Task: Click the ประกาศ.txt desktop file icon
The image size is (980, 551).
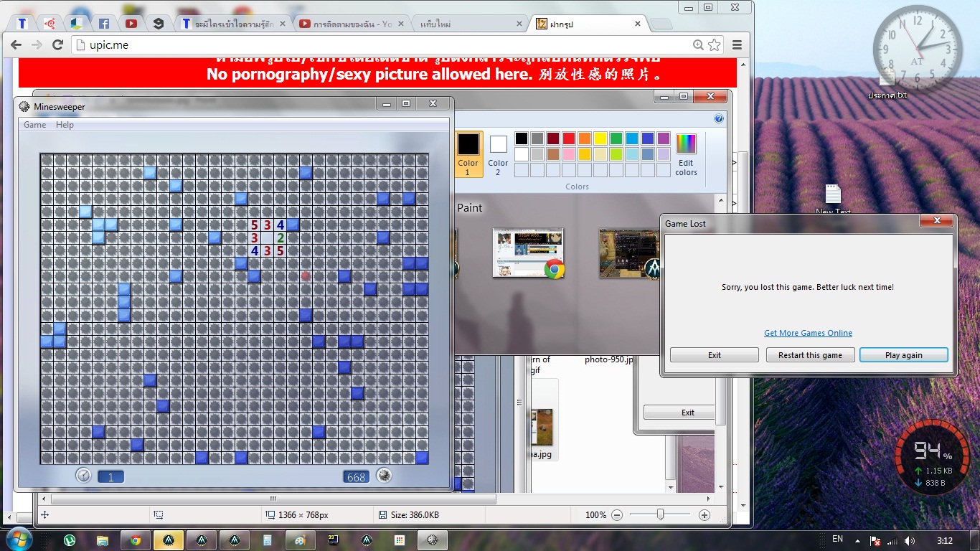Action: [x=887, y=83]
